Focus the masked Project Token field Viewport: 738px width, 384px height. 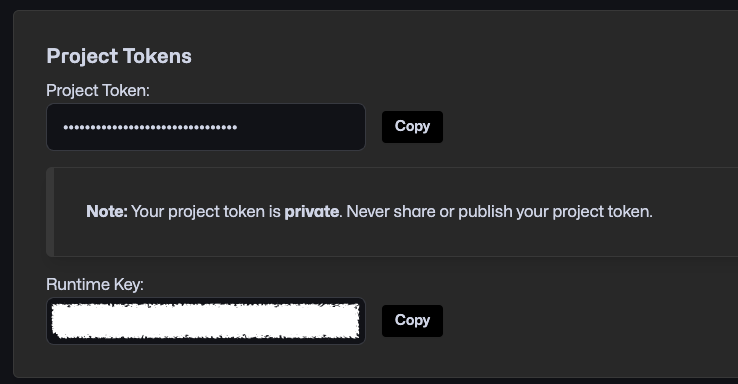206,127
